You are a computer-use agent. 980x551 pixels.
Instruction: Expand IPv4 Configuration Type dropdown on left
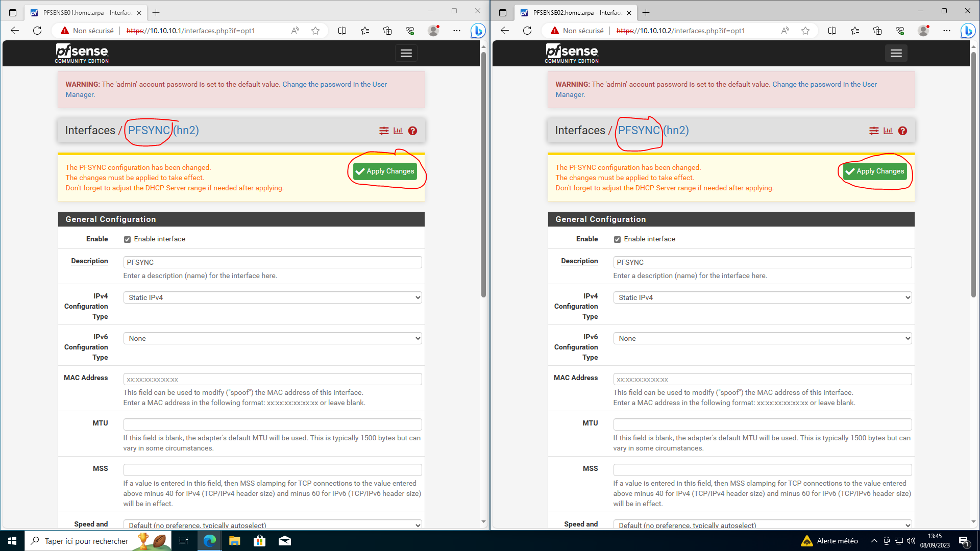273,297
